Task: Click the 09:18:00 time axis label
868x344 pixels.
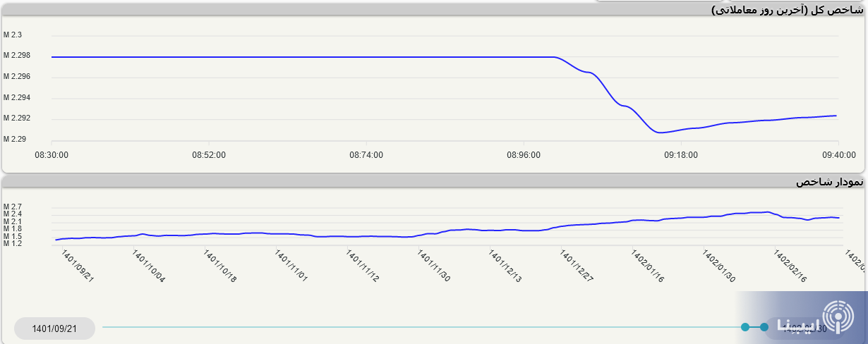Action: pyautogui.click(x=680, y=155)
